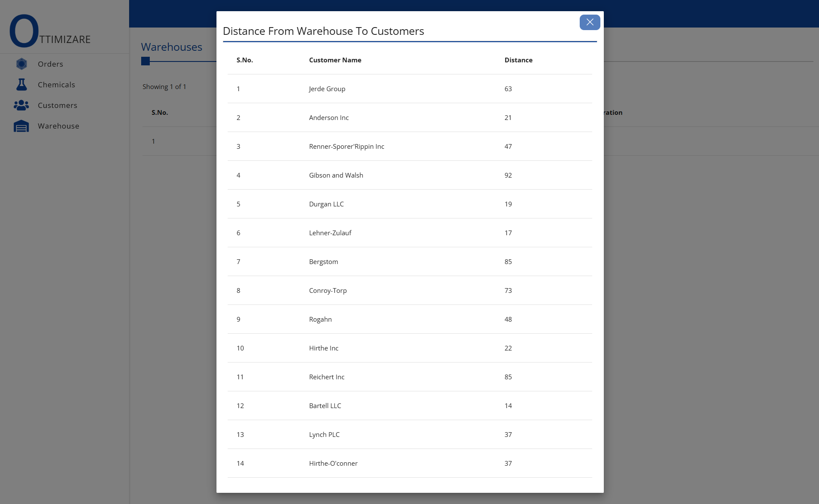The width and height of the screenshot is (819, 504).
Task: Select the Anderson Inc customer row
Action: 329,118
